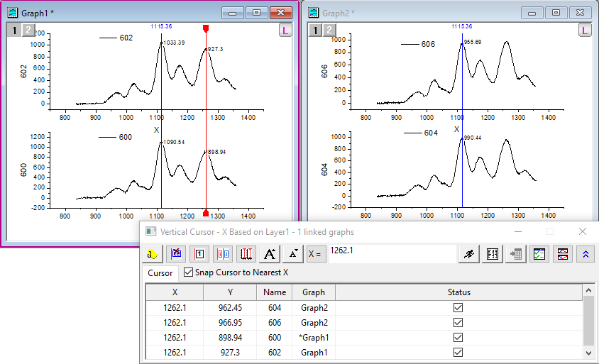The image size is (599, 364).
Task: Click the running man Go icon
Action: click(467, 254)
